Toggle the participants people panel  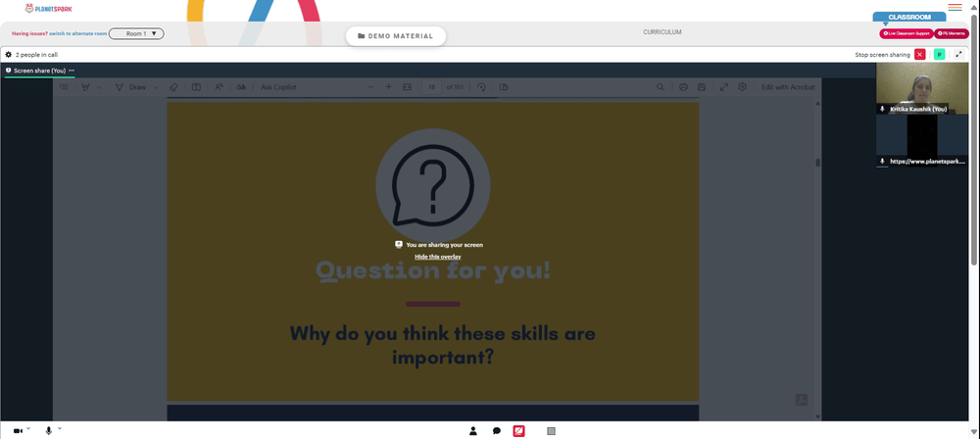pyautogui.click(x=473, y=431)
